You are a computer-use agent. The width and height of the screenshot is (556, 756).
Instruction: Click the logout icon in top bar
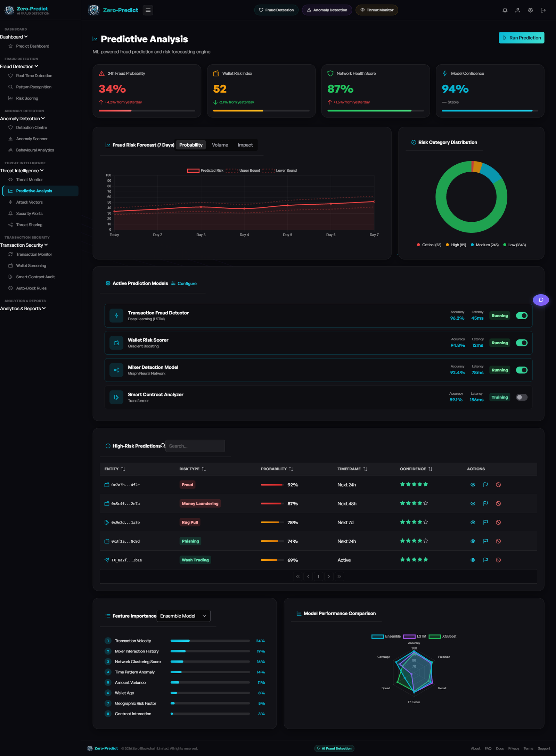(x=543, y=10)
